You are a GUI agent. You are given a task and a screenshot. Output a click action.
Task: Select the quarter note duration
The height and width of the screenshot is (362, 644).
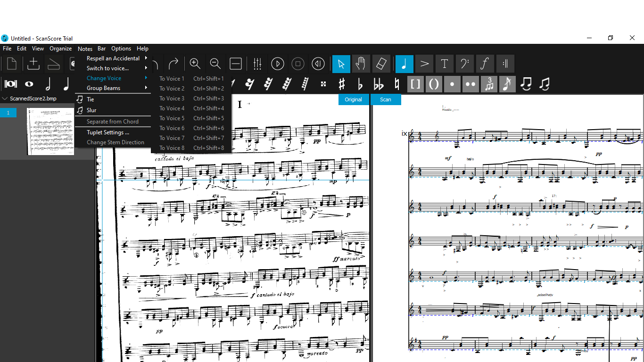(66, 84)
